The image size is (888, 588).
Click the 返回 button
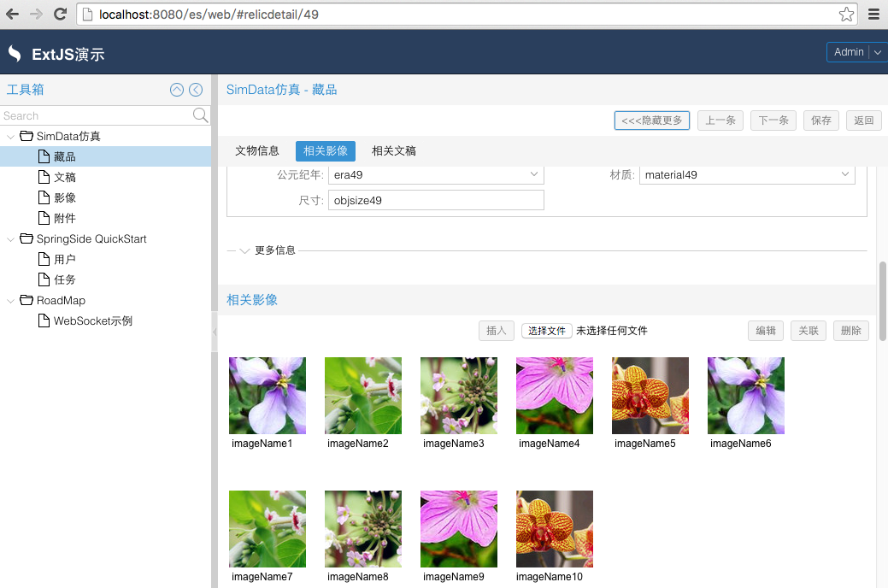click(864, 121)
